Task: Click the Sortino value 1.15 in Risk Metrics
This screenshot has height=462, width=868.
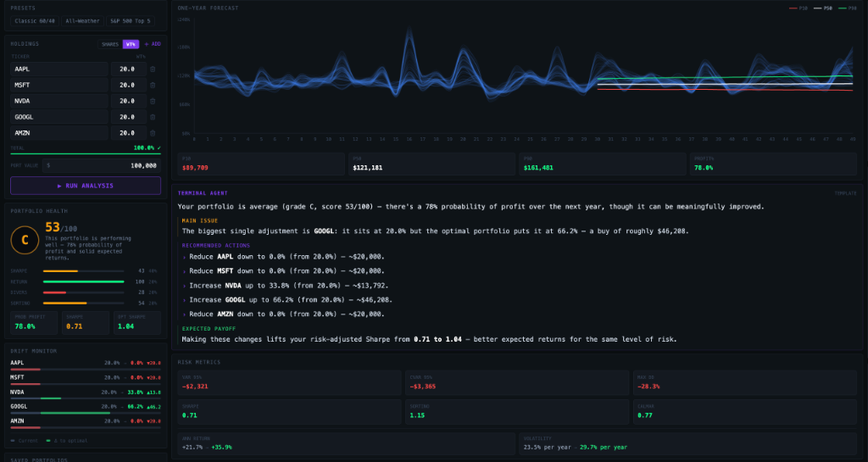Action: (417, 415)
